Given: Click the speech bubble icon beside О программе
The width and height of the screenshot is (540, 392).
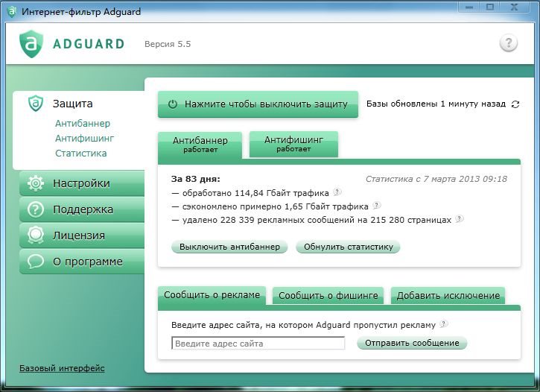Looking at the screenshot, I should 35,262.
